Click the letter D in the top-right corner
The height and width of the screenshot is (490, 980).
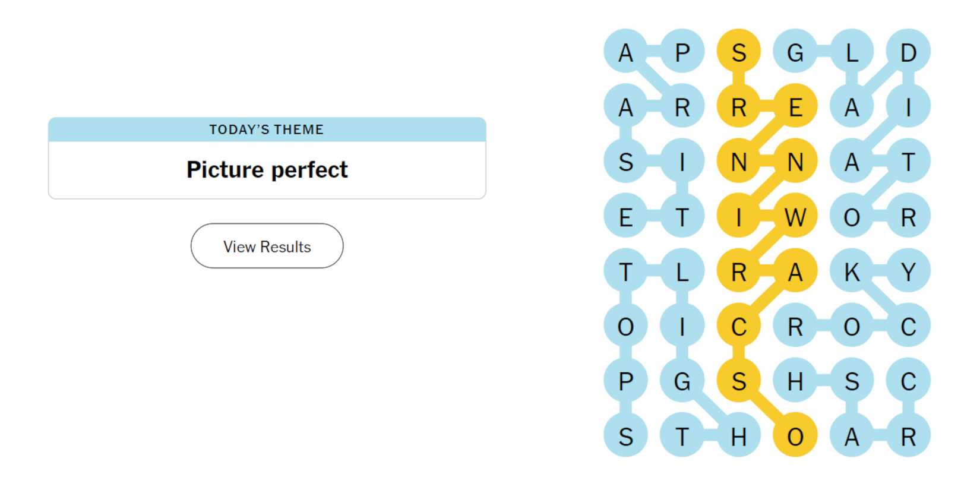tap(908, 53)
